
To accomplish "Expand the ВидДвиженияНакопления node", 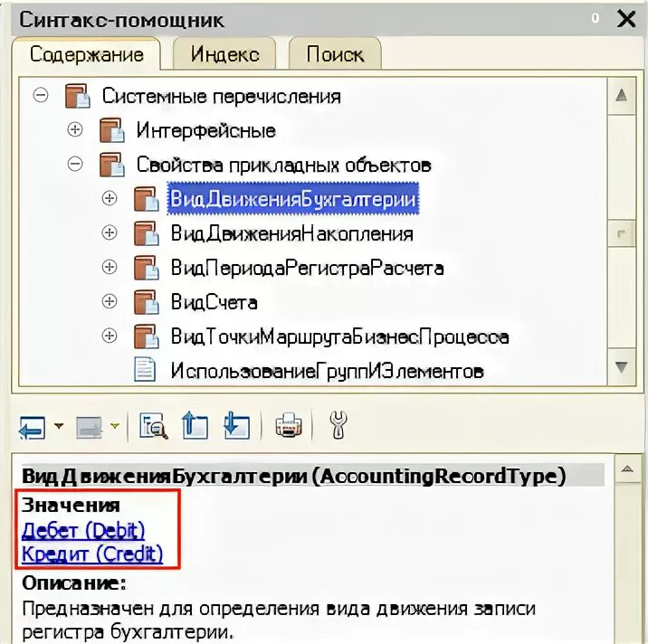I will [x=110, y=232].
